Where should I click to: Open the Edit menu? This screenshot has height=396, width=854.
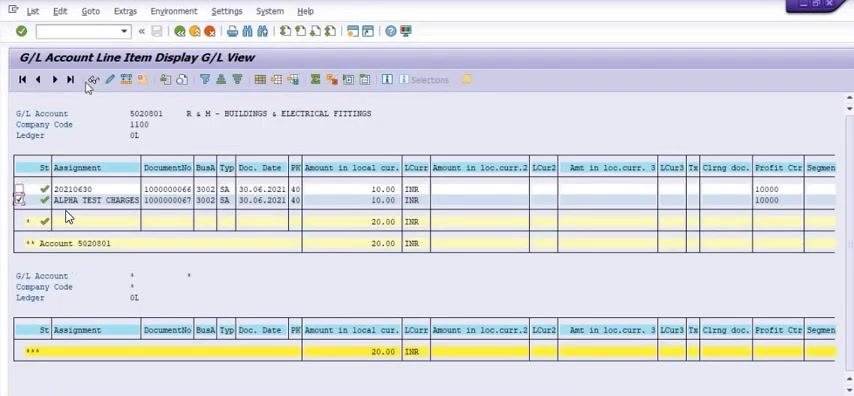[x=60, y=11]
